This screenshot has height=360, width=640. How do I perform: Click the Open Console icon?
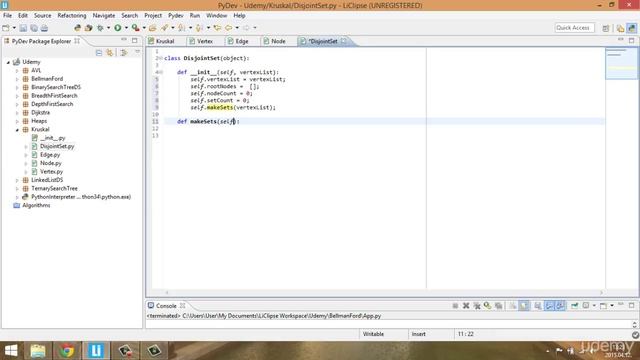coord(603,306)
